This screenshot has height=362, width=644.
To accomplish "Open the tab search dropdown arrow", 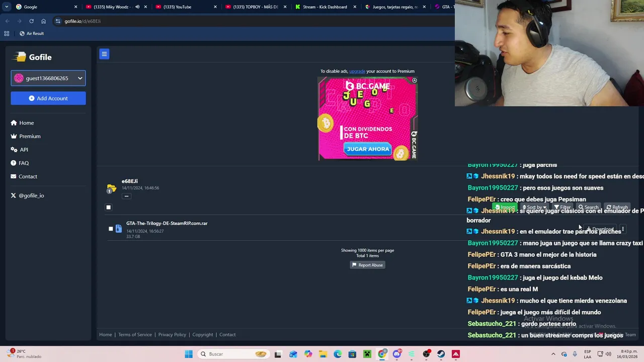I will (x=7, y=7).
